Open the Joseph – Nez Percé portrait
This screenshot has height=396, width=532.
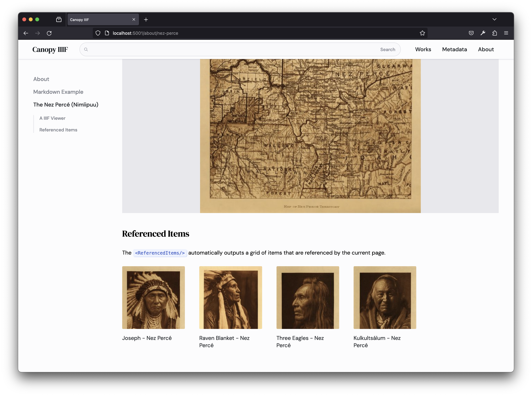point(153,297)
